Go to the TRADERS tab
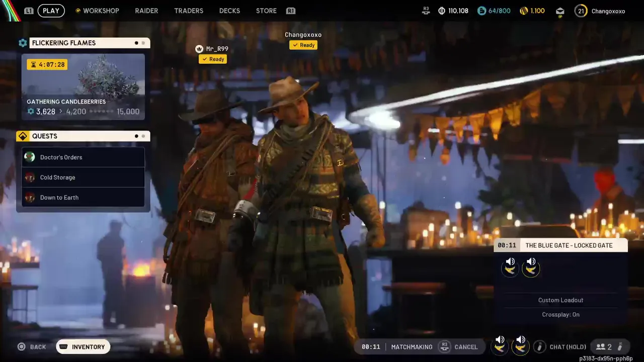Viewport: 644px width, 362px height. pyautogui.click(x=189, y=11)
